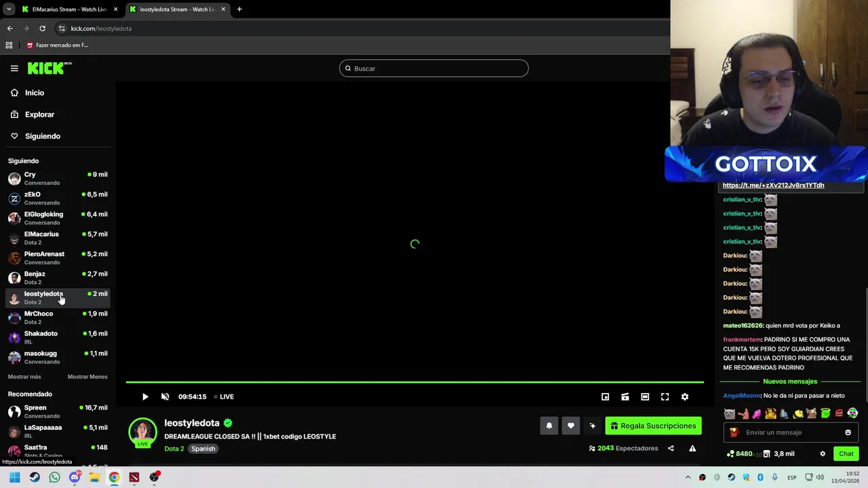
Task: Insert the fire quick emote
Action: (771, 413)
